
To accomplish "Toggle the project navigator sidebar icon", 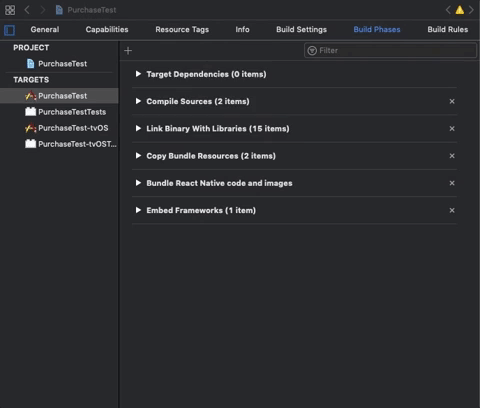I will [x=9, y=30].
